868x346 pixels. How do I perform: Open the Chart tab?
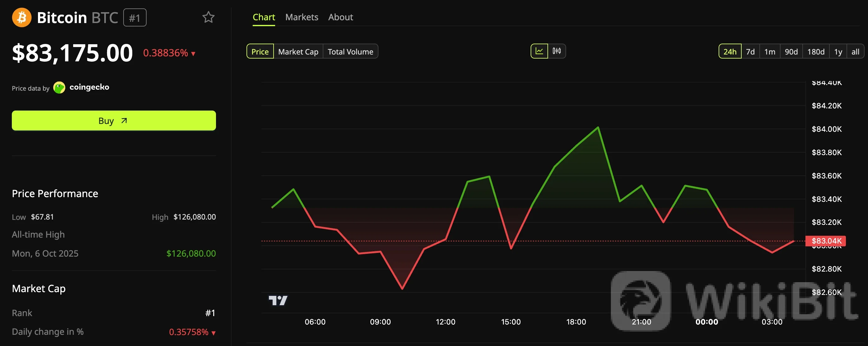(264, 17)
